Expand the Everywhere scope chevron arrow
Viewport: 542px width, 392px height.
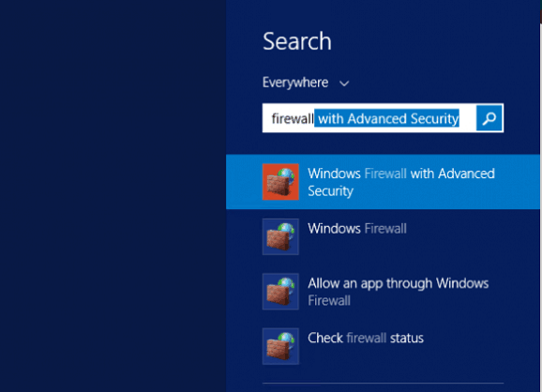pyautogui.click(x=344, y=83)
